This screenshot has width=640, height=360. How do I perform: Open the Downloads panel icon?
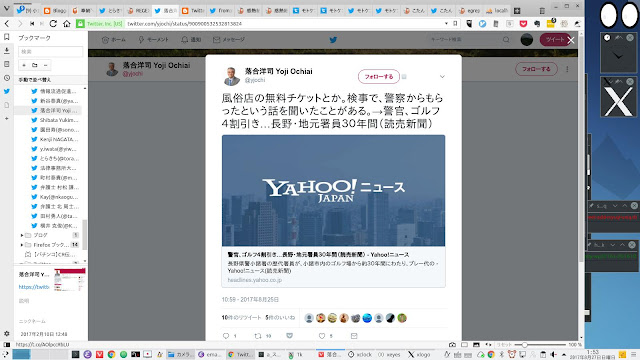tap(7, 51)
